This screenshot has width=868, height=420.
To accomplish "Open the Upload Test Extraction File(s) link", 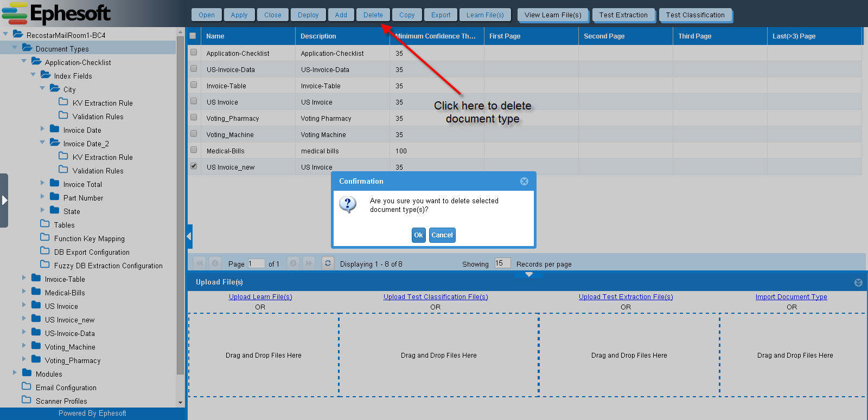I will [626, 297].
